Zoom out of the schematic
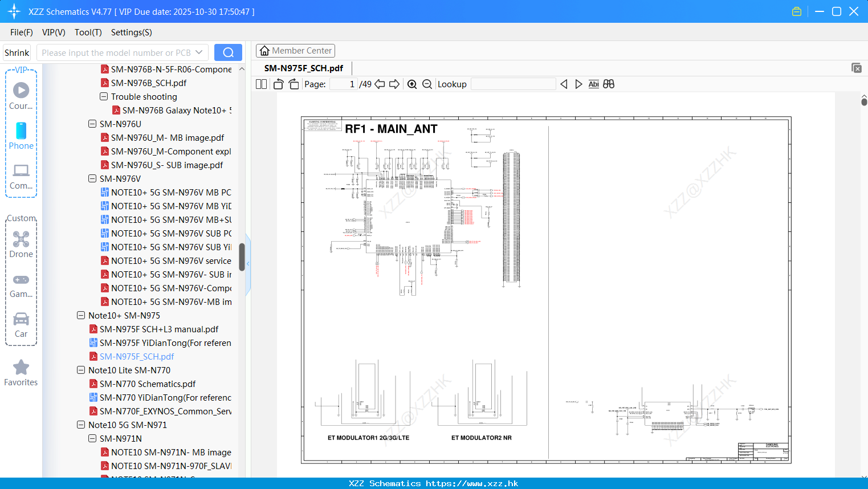This screenshot has height=489, width=868. click(x=427, y=84)
